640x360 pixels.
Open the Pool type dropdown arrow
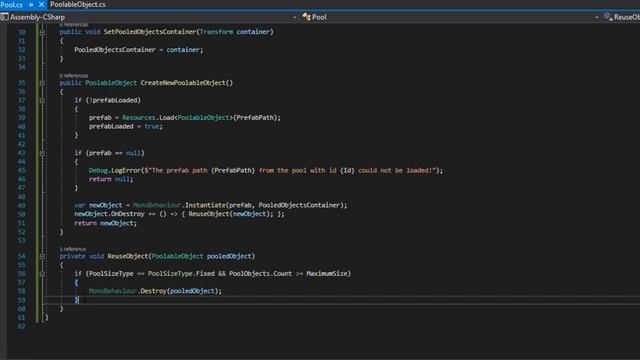(x=596, y=17)
